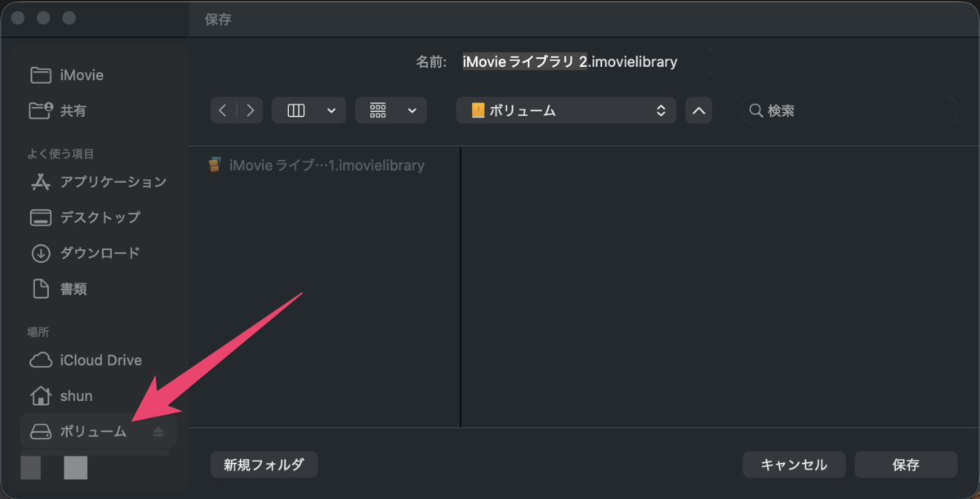Image resolution: width=980 pixels, height=499 pixels.
Task: Click the iCloud Drive cloud icon
Action: (41, 360)
